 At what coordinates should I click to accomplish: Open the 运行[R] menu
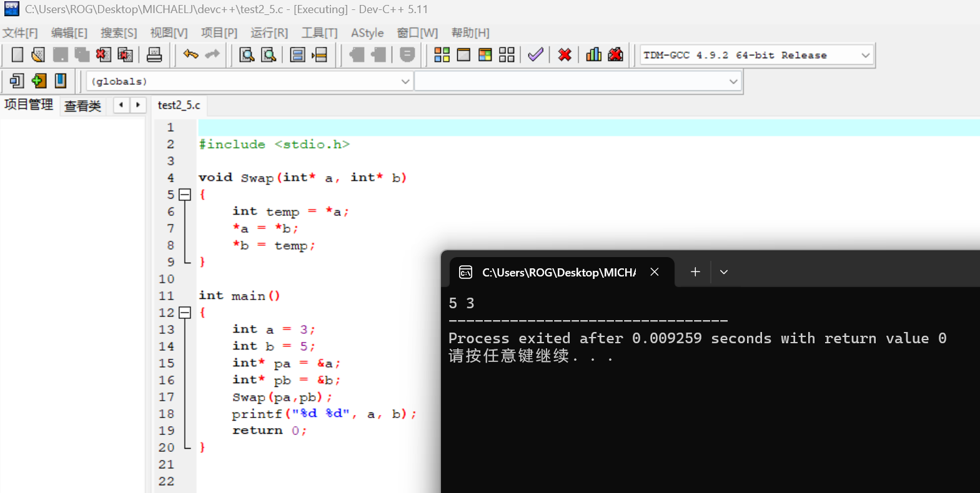(269, 32)
